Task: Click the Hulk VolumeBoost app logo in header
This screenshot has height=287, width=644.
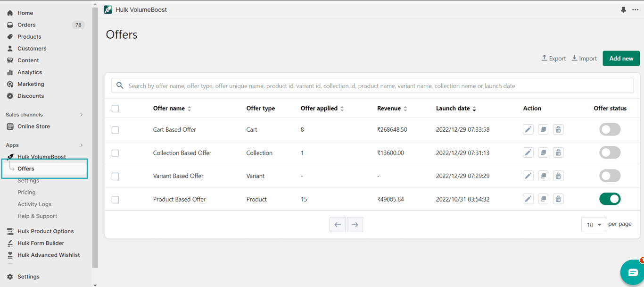Action: click(108, 9)
